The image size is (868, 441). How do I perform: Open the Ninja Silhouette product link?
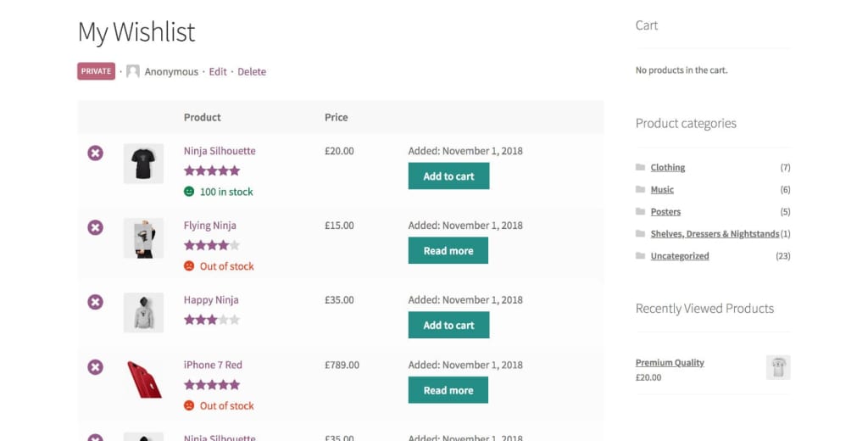tap(220, 151)
